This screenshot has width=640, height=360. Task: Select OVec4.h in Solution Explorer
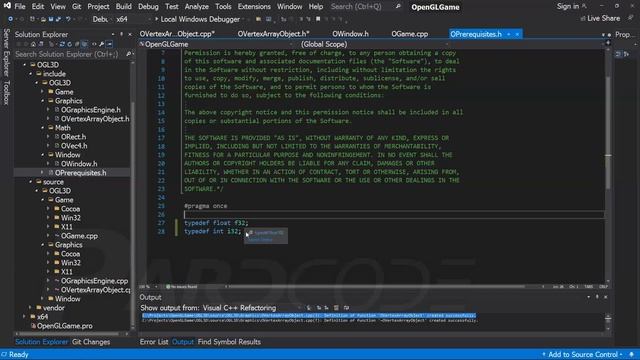74,146
